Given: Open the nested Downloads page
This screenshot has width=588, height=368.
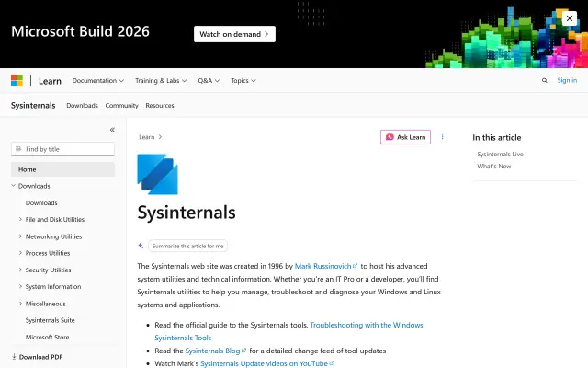Looking at the screenshot, I should pyautogui.click(x=41, y=202).
